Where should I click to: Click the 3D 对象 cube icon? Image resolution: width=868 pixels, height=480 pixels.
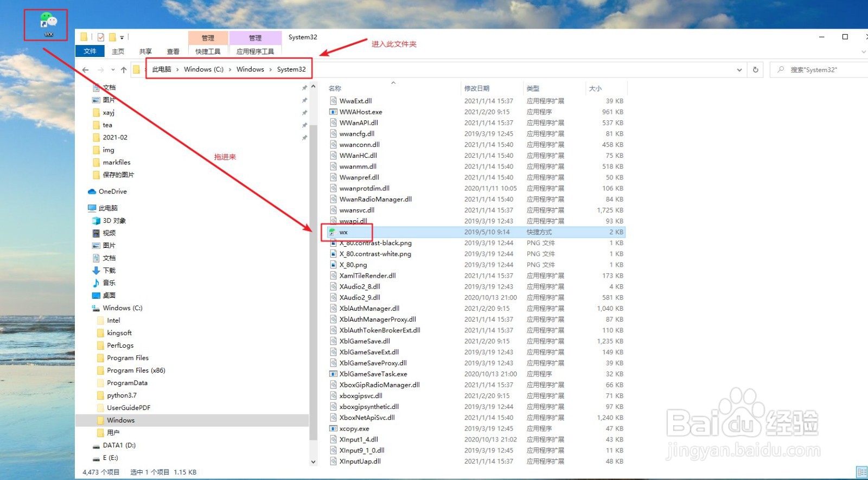pos(96,221)
